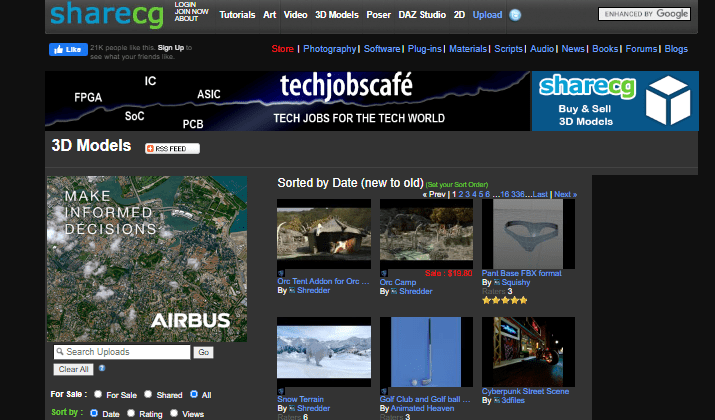Open the Animated Heaven author link
The width and height of the screenshot is (715, 420).
click(x=422, y=408)
